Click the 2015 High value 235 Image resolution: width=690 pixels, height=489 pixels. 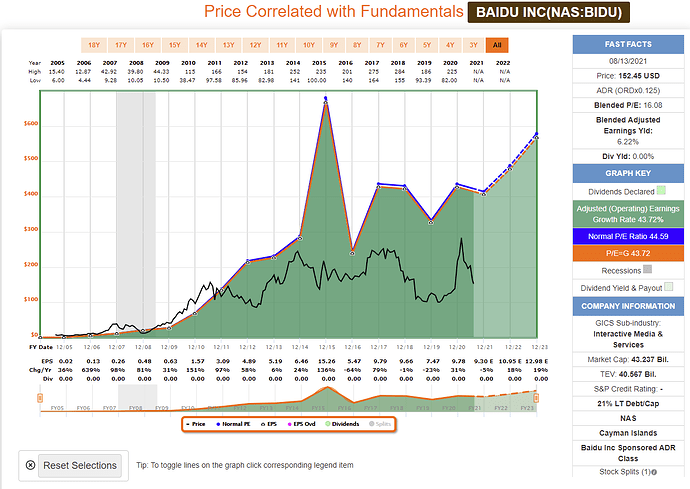pos(320,72)
